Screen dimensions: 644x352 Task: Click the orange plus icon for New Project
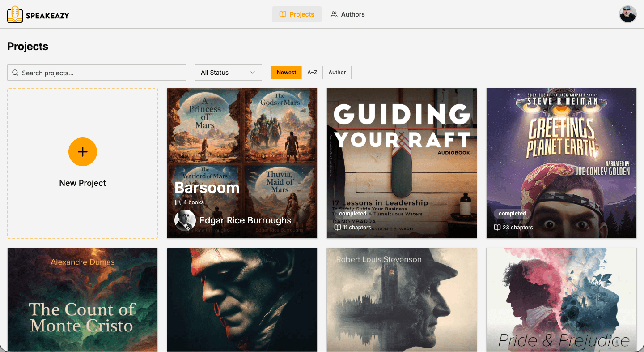(x=82, y=152)
